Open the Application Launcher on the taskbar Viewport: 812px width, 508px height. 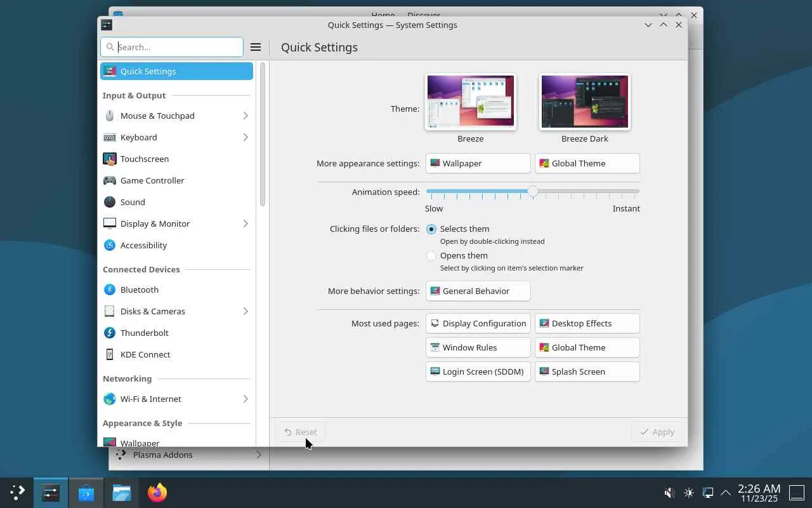click(17, 492)
